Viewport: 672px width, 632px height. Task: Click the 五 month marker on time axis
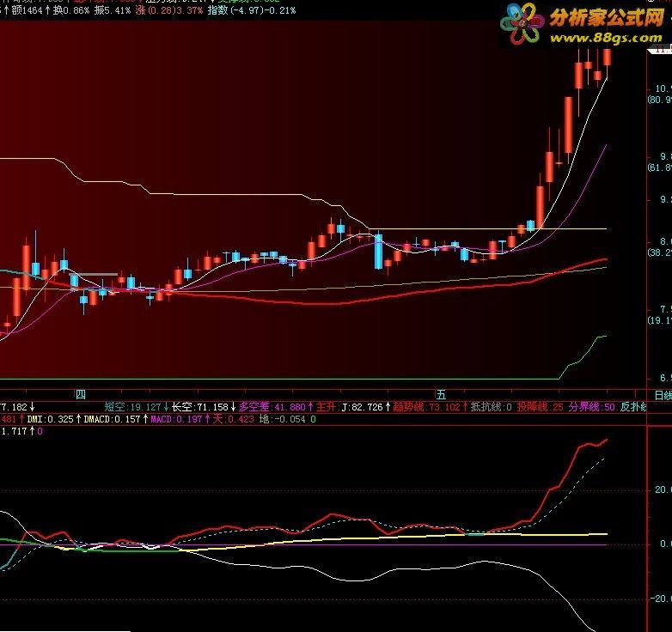point(441,394)
